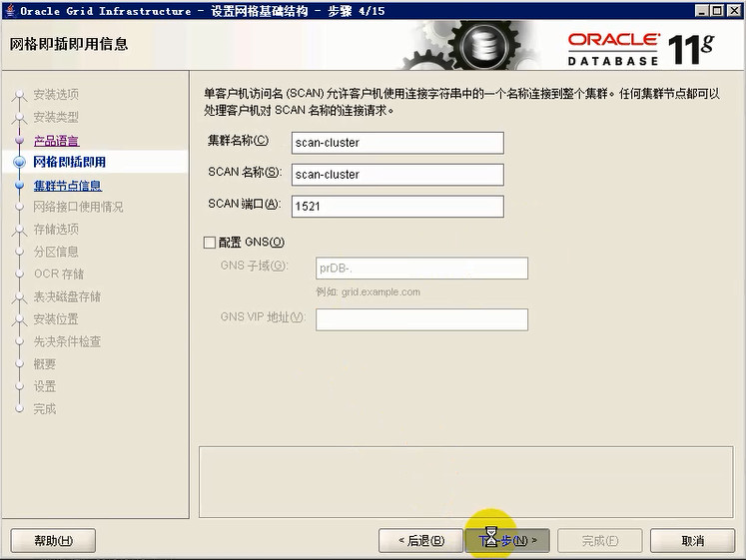This screenshot has width=746, height=560.
Task: Click the SCAN 名称 input field
Action: click(x=397, y=175)
